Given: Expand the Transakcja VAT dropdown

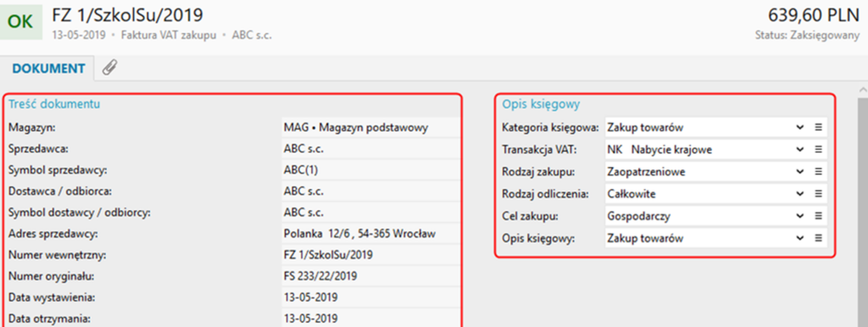Looking at the screenshot, I should point(799,149).
